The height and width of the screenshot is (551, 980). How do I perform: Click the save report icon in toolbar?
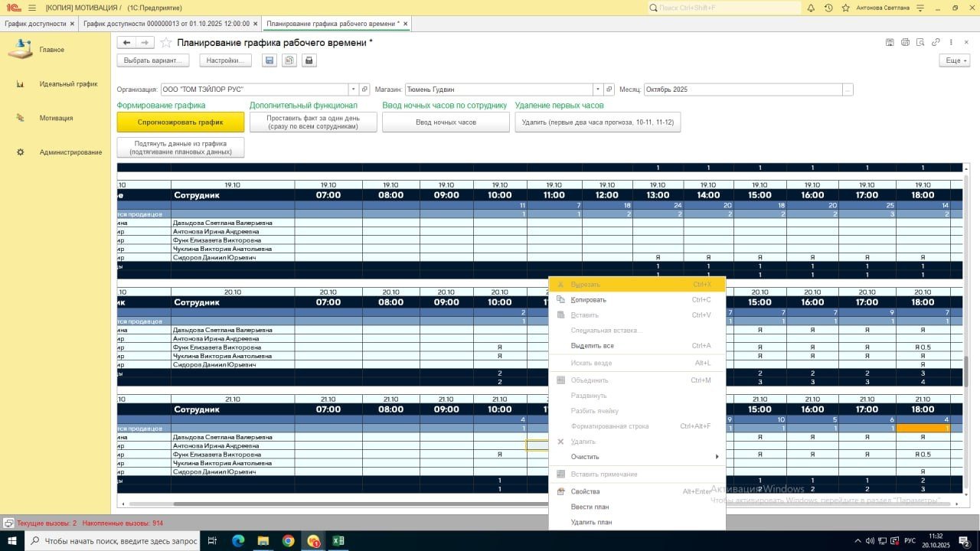click(269, 60)
